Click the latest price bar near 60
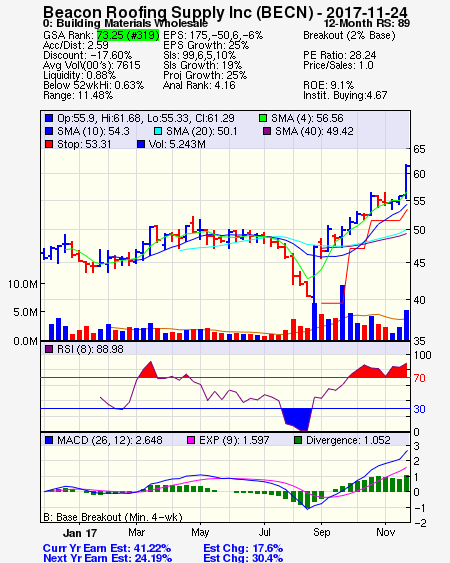This screenshot has width=450, height=563. 406,181
